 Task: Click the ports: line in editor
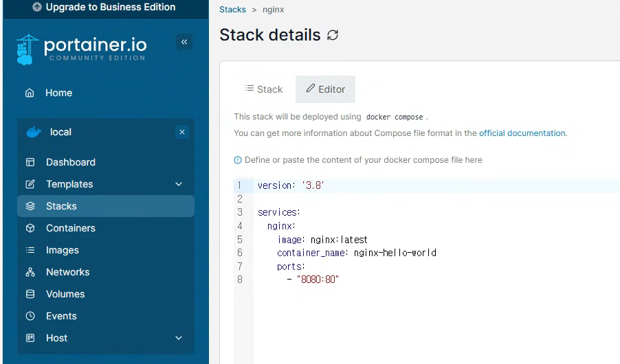point(291,266)
